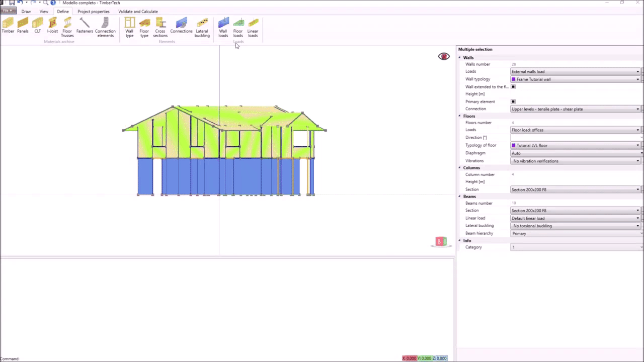This screenshot has width=644, height=362.
Task: Select the Wall type tool
Action: point(129,27)
